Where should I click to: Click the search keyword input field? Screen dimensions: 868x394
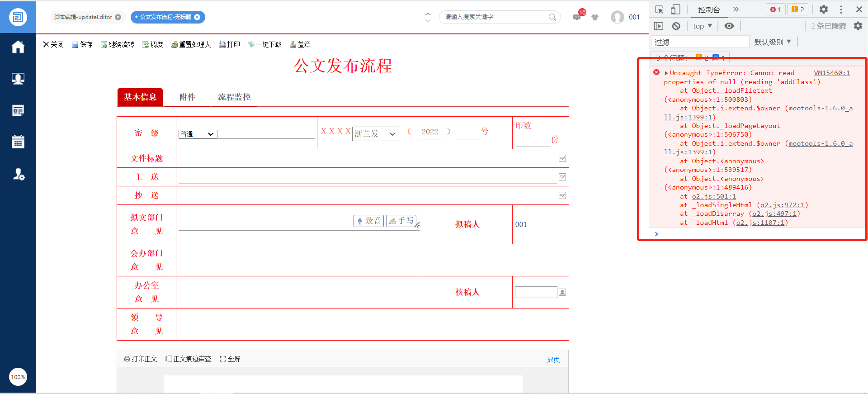click(495, 17)
